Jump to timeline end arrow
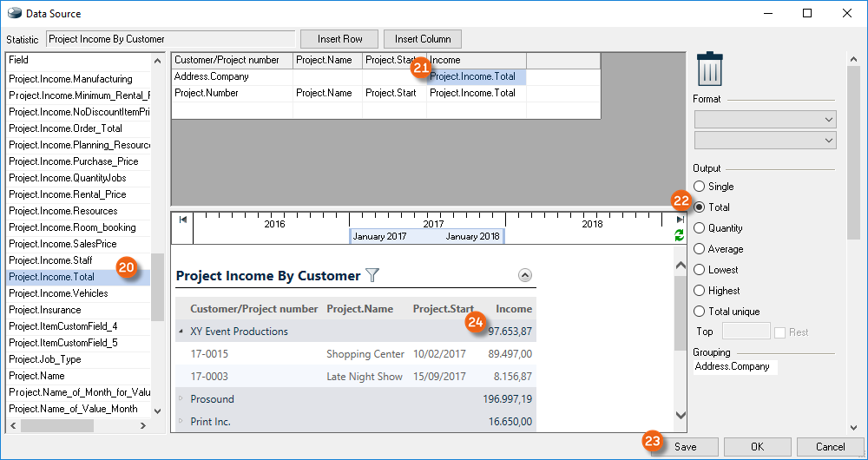This screenshot has width=868, height=460. point(680,220)
